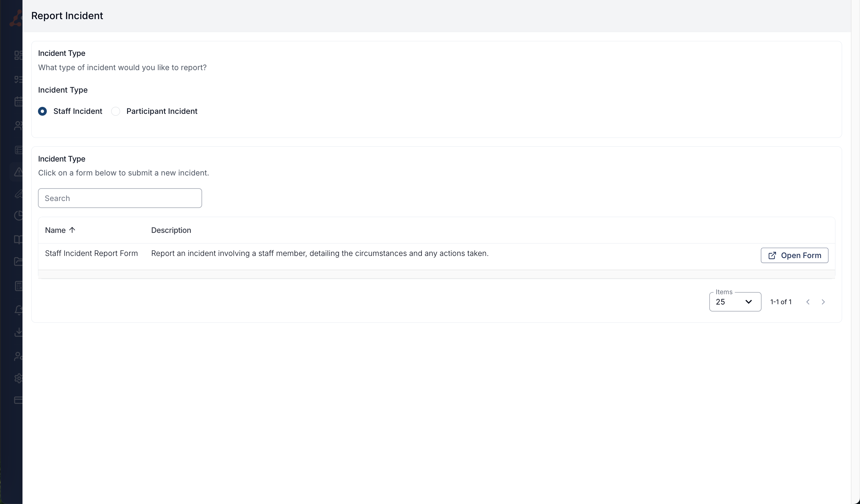Go to previous page of results
The image size is (860, 504).
(808, 302)
